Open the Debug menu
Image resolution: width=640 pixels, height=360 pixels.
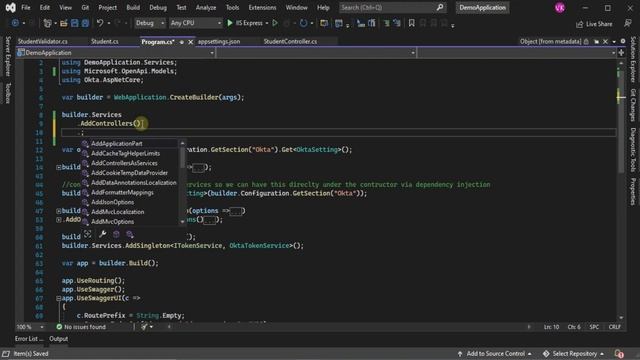pyautogui.click(x=158, y=7)
